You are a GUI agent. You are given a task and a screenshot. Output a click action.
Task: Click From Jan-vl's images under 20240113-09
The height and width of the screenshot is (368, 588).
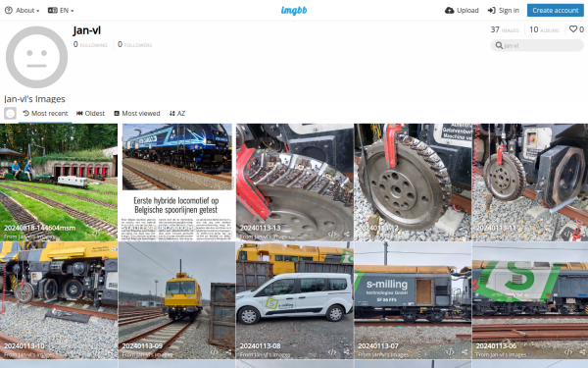point(147,354)
